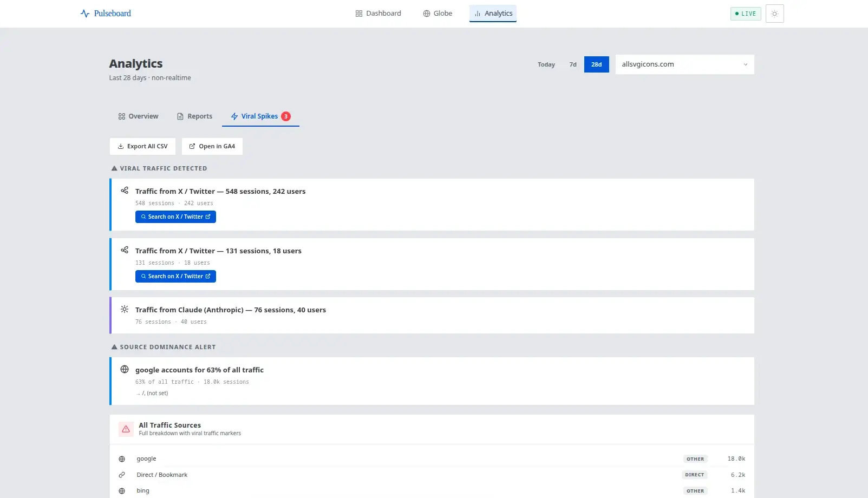This screenshot has width=868, height=498.
Task: Toggle the light/dark theme sun button
Action: (774, 14)
